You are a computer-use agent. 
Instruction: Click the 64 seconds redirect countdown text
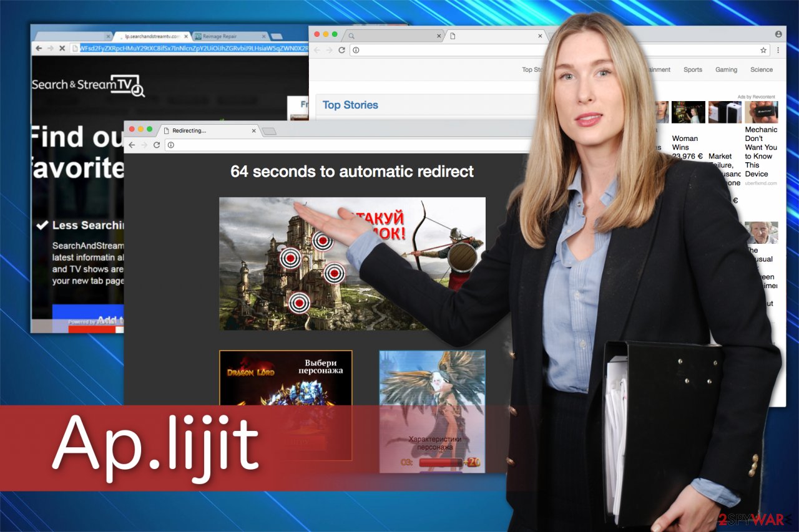tap(352, 171)
